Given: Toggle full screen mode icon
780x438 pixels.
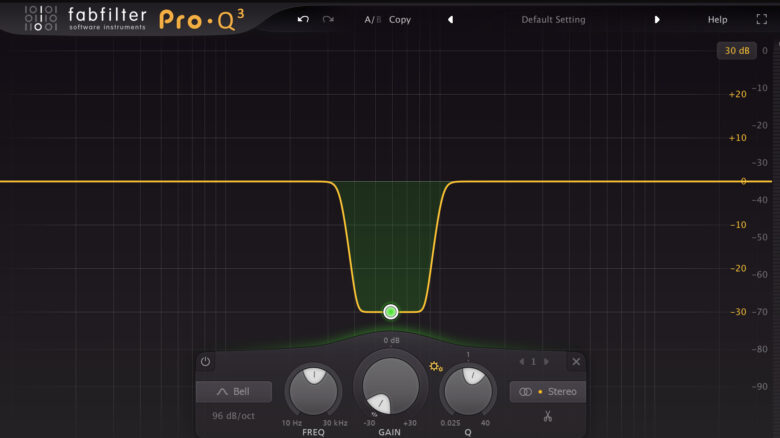Looking at the screenshot, I should [x=762, y=19].
